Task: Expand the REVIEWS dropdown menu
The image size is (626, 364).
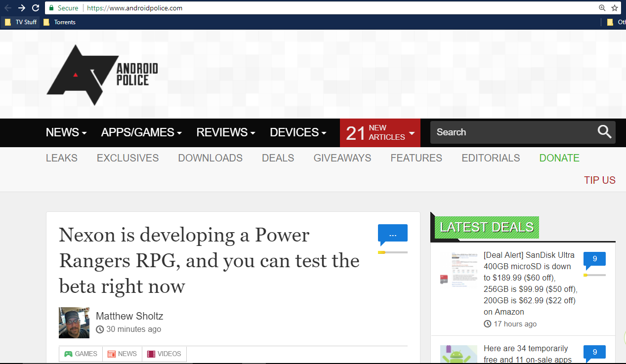Action: coord(226,132)
